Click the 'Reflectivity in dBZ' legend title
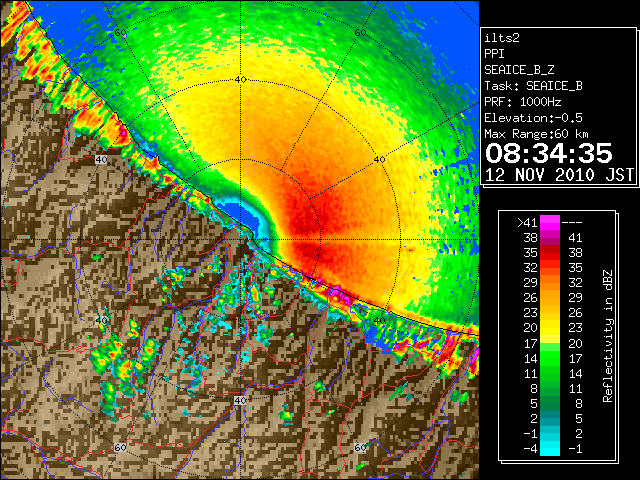Viewport: 640px width, 480px height. (608, 336)
